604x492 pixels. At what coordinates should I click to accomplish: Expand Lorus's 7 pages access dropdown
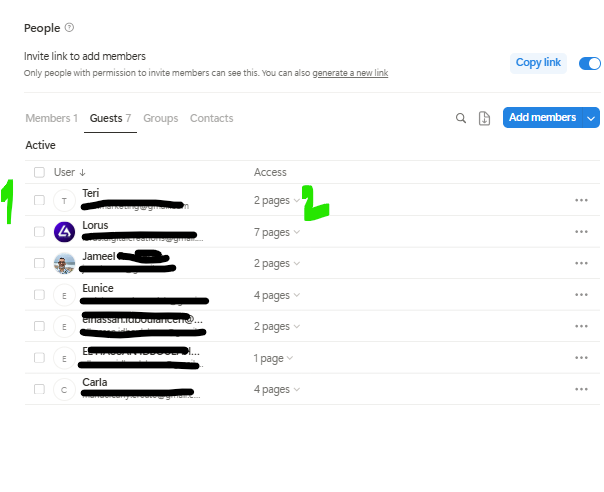coord(277,232)
